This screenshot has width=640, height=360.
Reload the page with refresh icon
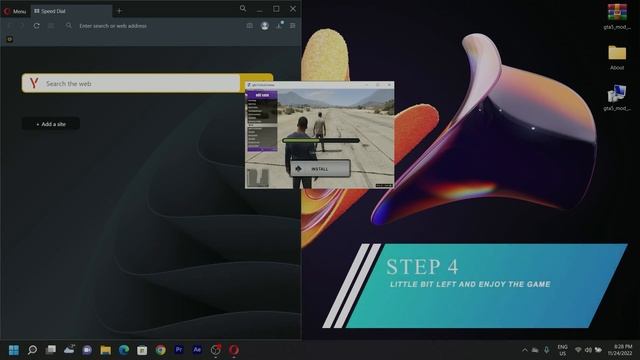coord(36,26)
